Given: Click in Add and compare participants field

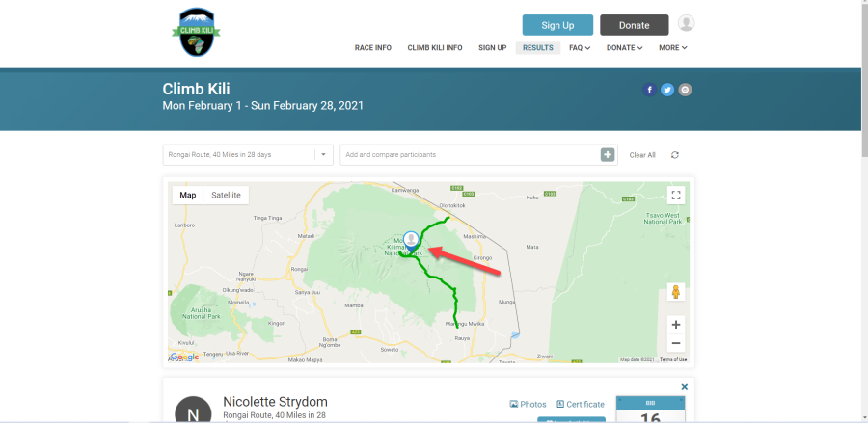Looking at the screenshot, I should 471,155.
